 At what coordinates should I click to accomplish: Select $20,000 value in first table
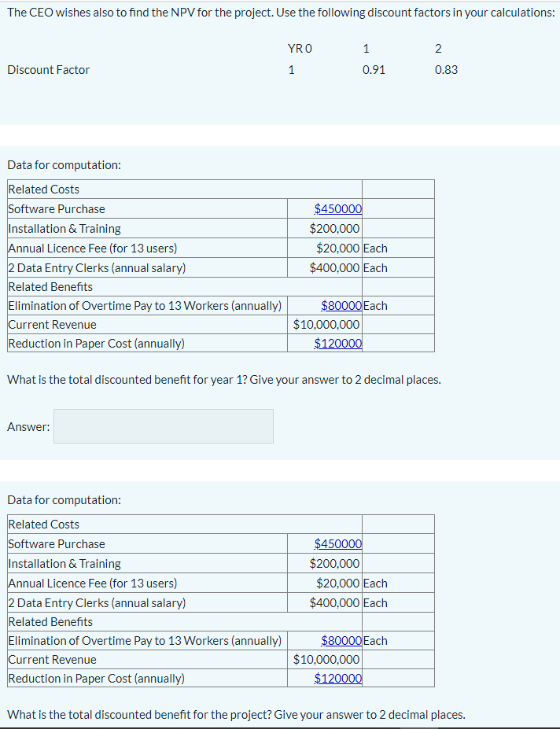[x=338, y=248]
